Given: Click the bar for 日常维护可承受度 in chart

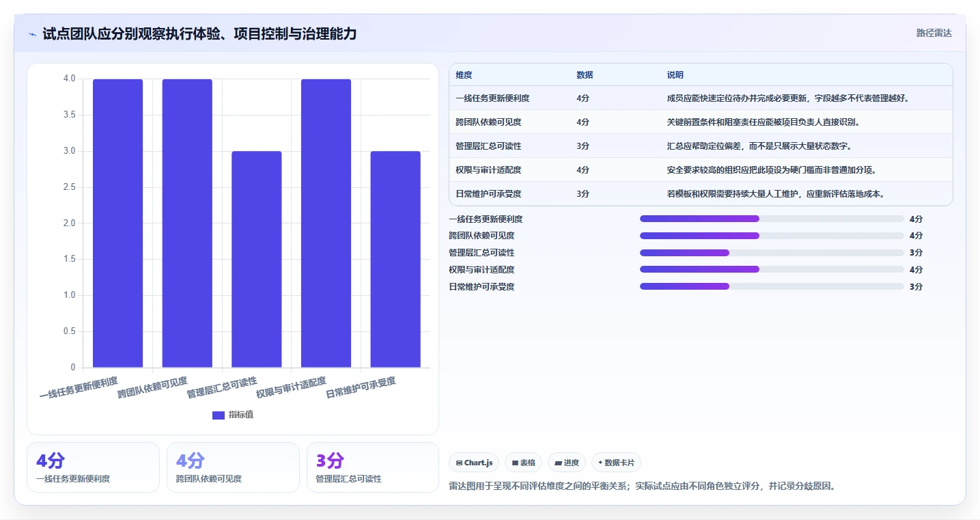Looking at the screenshot, I should coord(395,260).
